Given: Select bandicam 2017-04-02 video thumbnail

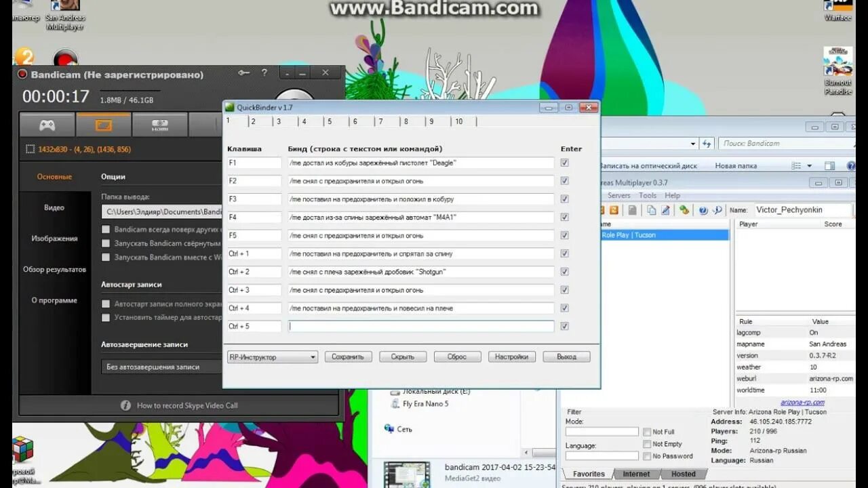Looking at the screenshot, I should 407,474.
